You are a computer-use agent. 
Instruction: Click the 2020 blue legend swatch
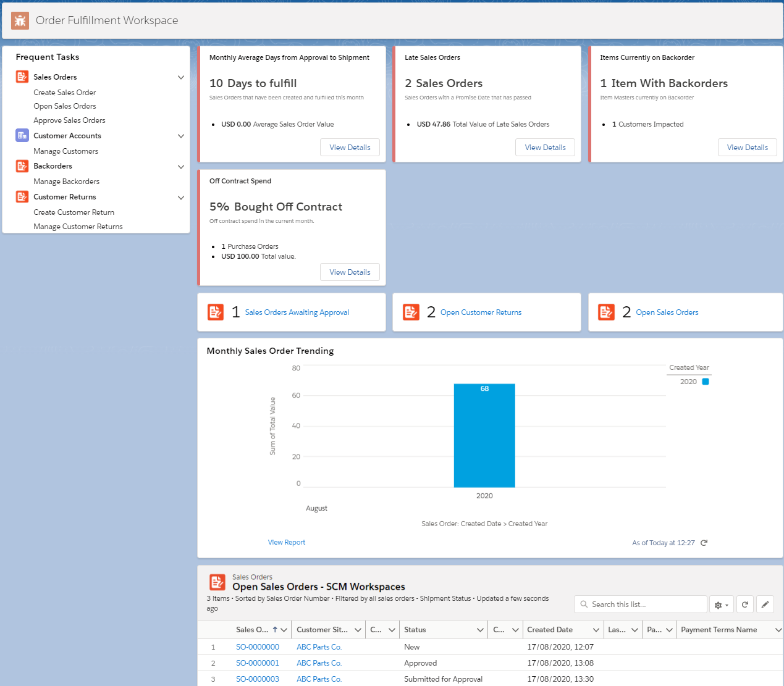point(706,382)
